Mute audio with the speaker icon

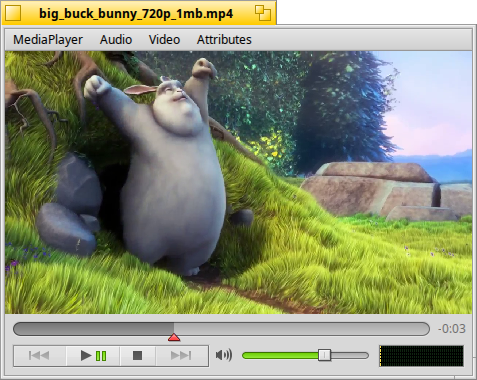(224, 355)
